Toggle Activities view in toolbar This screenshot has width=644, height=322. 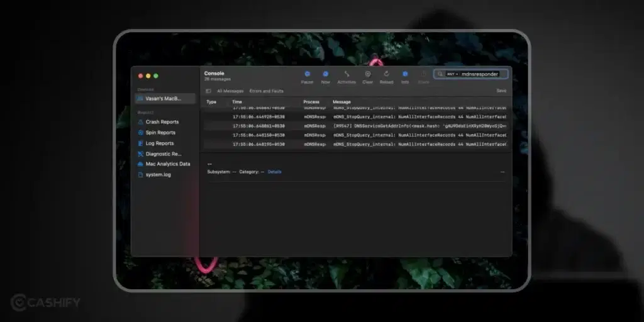tap(347, 77)
